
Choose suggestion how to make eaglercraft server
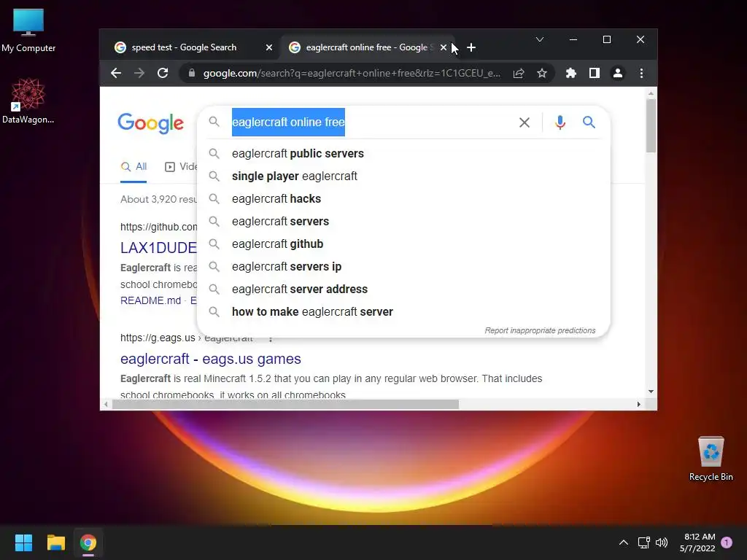click(x=403, y=312)
